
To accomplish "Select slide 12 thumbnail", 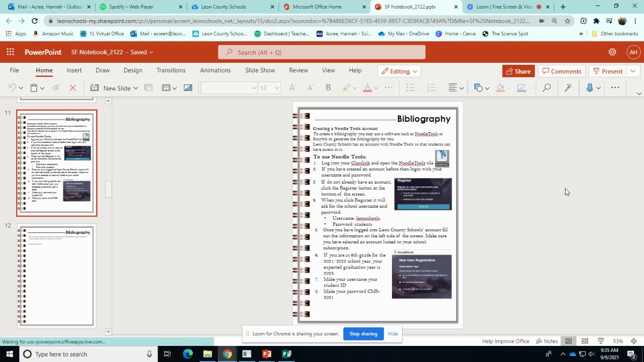I will pyautogui.click(x=56, y=276).
